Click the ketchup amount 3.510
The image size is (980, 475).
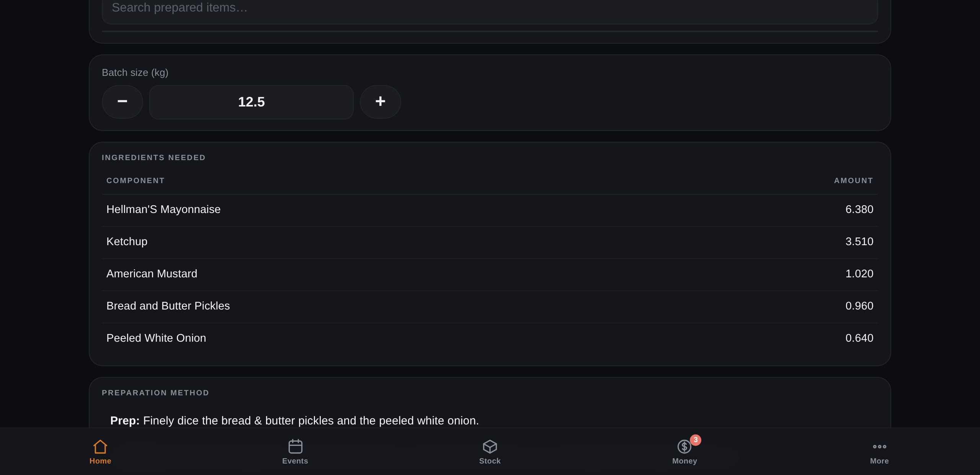point(859,241)
